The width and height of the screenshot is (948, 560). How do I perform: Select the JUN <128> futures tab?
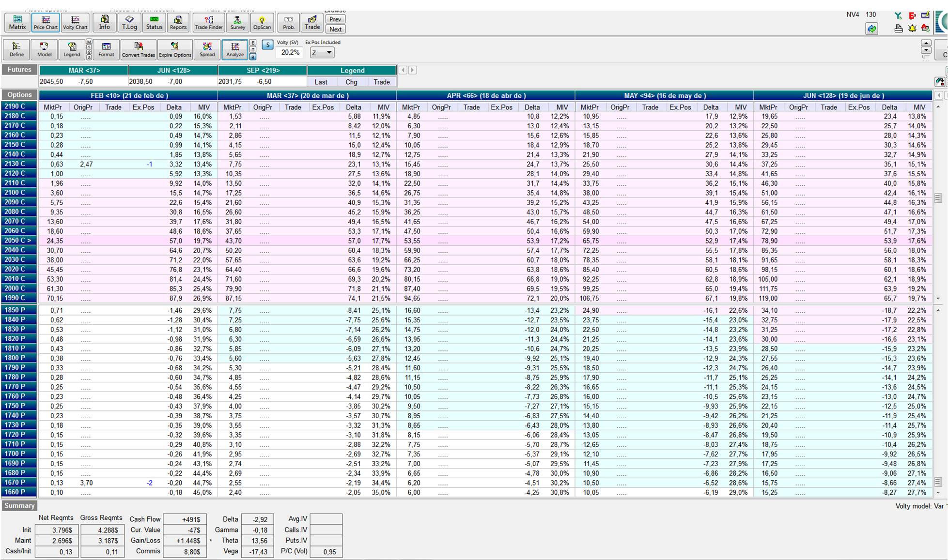(173, 71)
